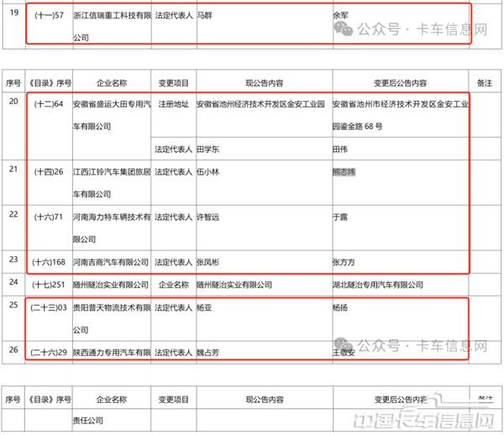Click company 河南海力特车辆技术有限公司
Viewport: 504px width, 435px height.
112,228
